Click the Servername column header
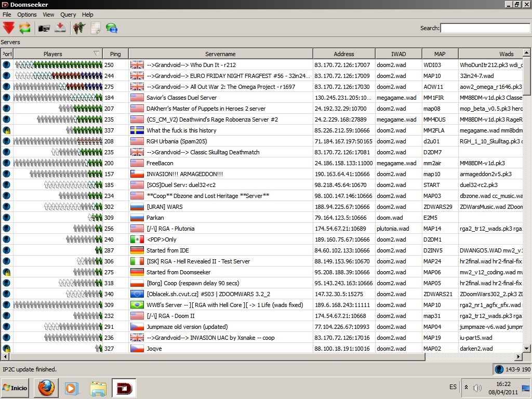This screenshot has width=532, height=399. coord(220,54)
